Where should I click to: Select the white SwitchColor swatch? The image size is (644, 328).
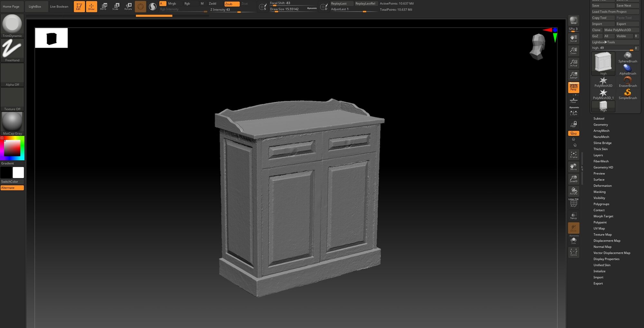18,173
